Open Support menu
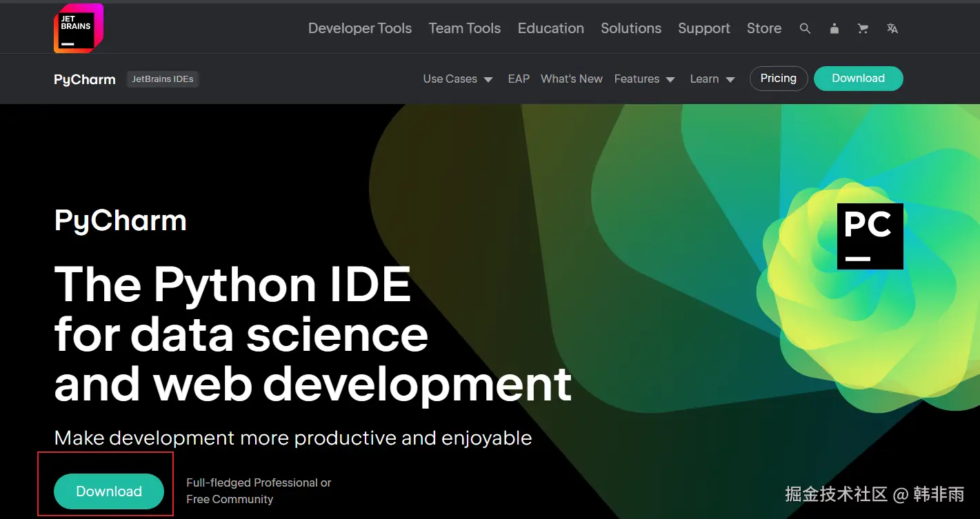 [x=704, y=28]
